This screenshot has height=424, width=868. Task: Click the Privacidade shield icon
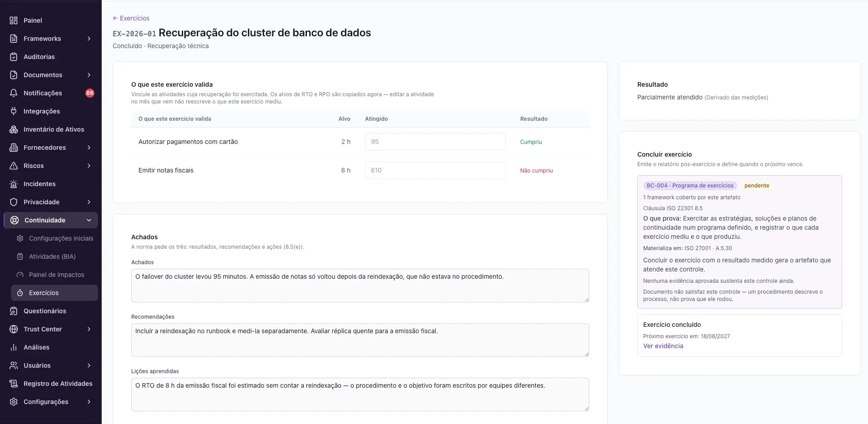14,202
